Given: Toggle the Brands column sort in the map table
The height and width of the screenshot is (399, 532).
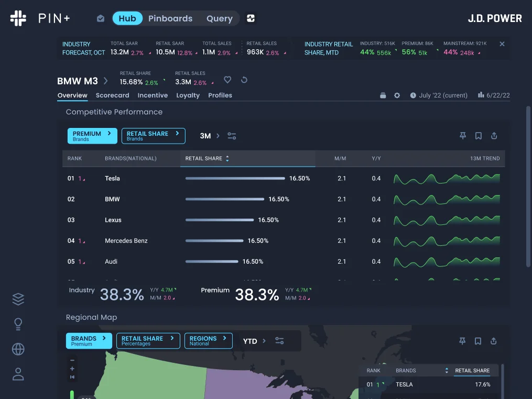Looking at the screenshot, I should coord(447,371).
